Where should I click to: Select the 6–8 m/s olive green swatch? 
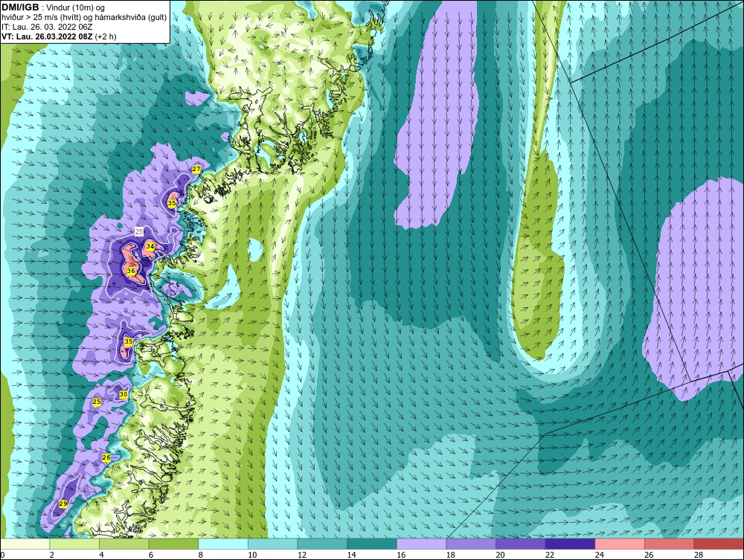tap(173, 544)
